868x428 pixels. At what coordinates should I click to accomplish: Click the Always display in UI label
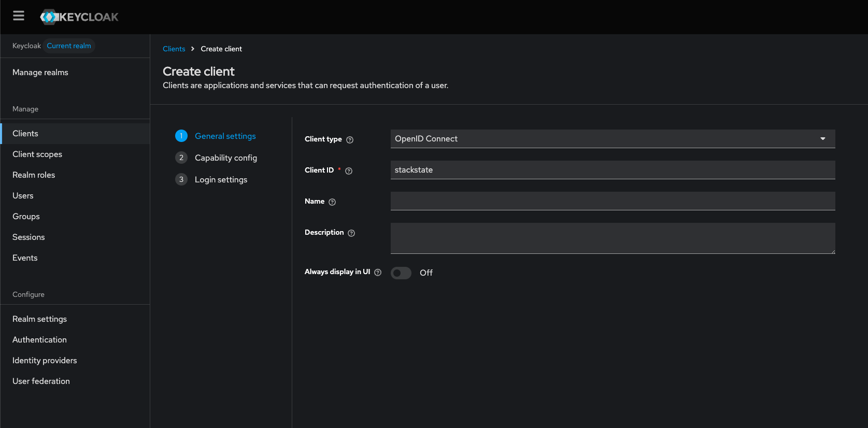(337, 272)
